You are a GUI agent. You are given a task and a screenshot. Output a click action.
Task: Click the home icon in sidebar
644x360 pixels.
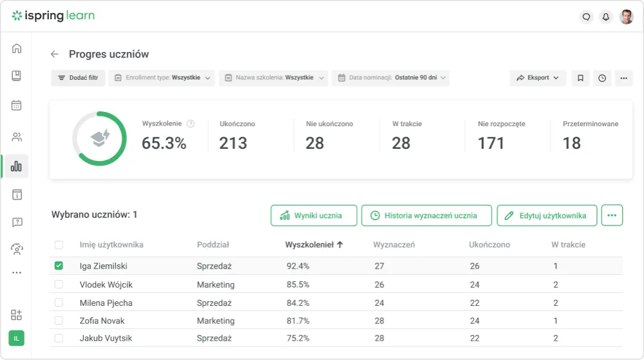17,48
